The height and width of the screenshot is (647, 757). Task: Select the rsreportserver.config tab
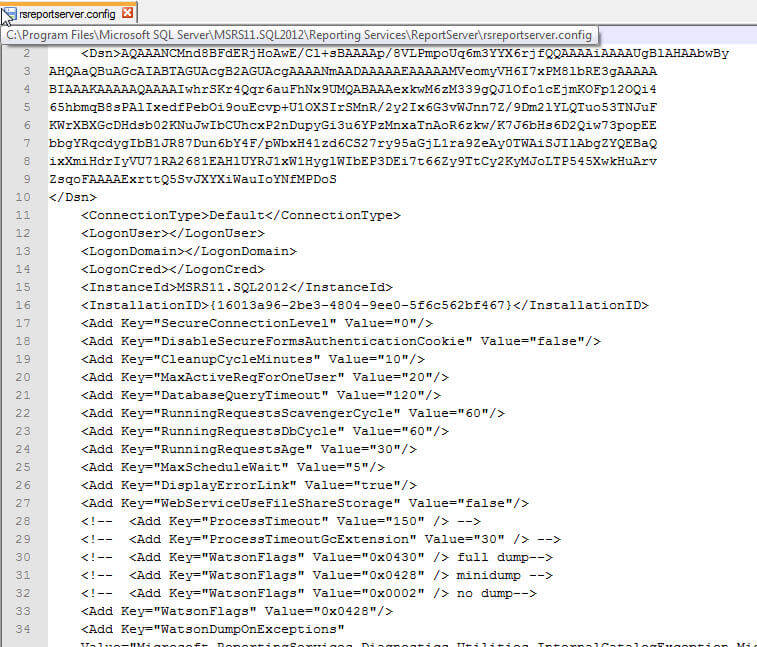tap(69, 14)
